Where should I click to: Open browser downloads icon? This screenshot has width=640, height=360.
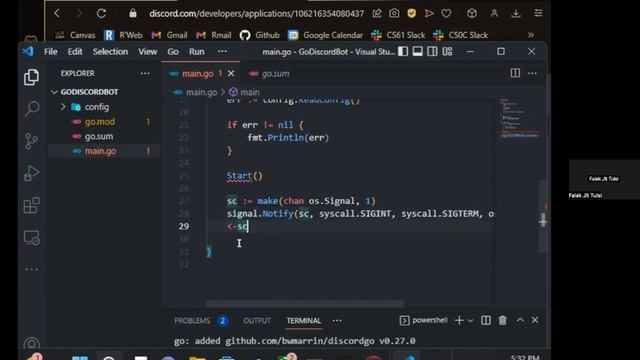click(516, 13)
